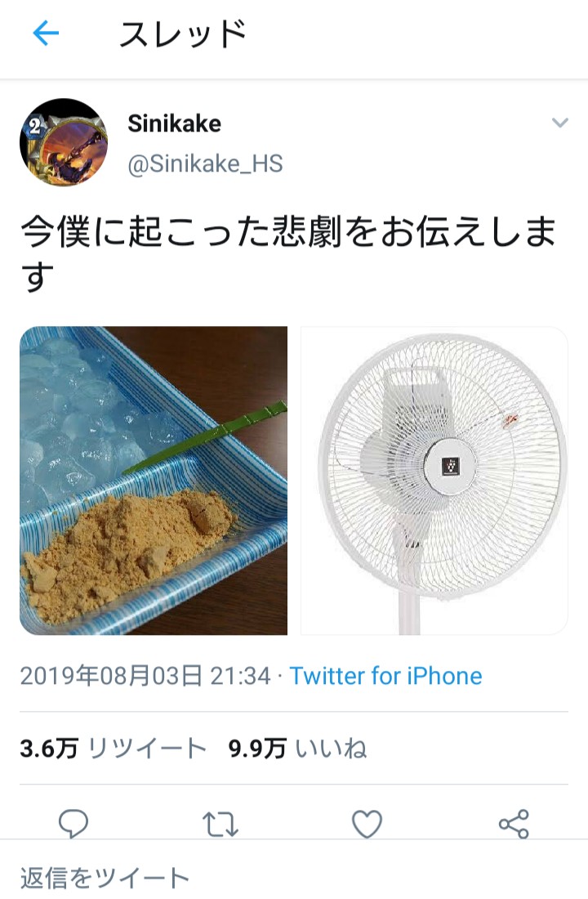Retweet this post via the arrows icon

point(220,824)
